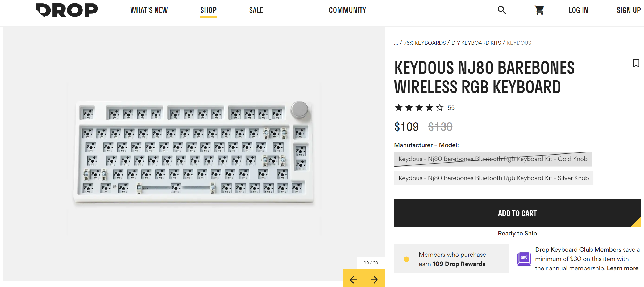Select the Silver Knob model option
The height and width of the screenshot is (287, 644).
[493, 178]
